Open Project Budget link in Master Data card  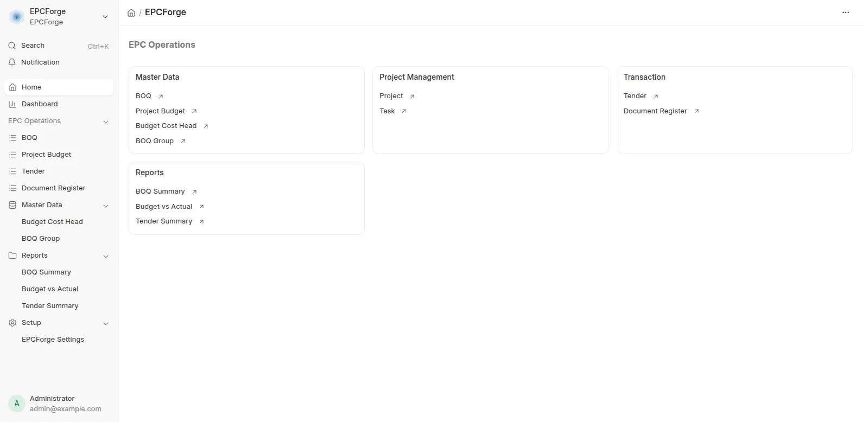tap(160, 111)
